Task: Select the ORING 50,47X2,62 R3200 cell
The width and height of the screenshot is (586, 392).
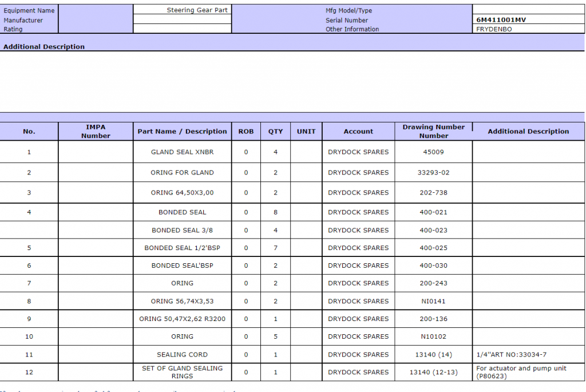Action: click(182, 319)
